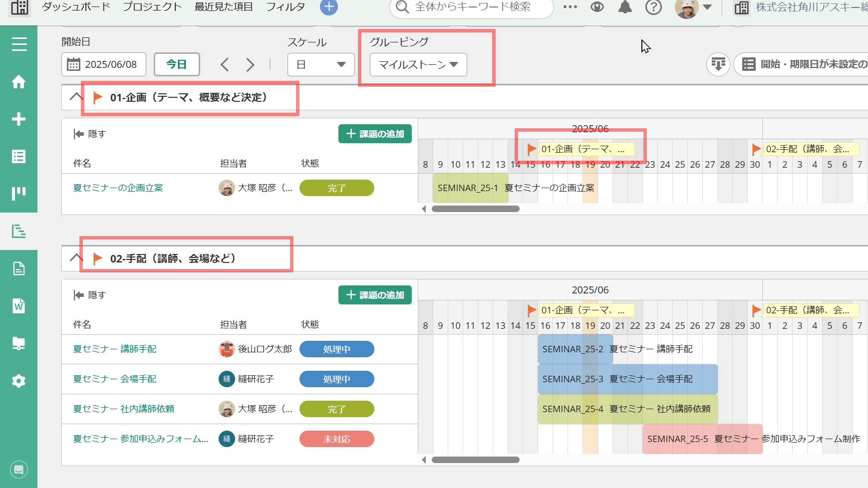868x488 pixels.
Task: Click assignee 後山ログ太郎 in 講師手配 row
Action: (x=256, y=349)
